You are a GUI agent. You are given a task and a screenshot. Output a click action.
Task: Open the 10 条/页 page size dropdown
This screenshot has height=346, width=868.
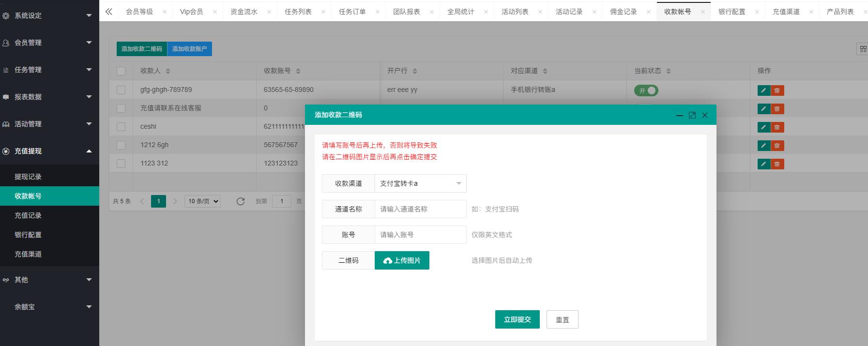point(202,201)
